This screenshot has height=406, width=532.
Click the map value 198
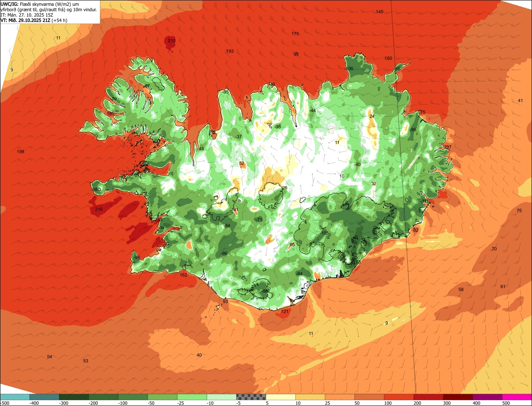pyautogui.click(x=20, y=152)
